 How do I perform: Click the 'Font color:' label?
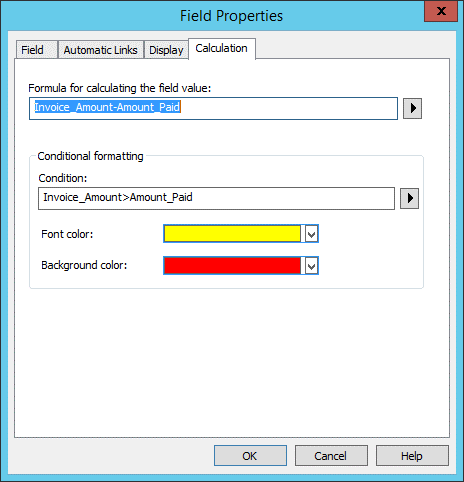67,234
